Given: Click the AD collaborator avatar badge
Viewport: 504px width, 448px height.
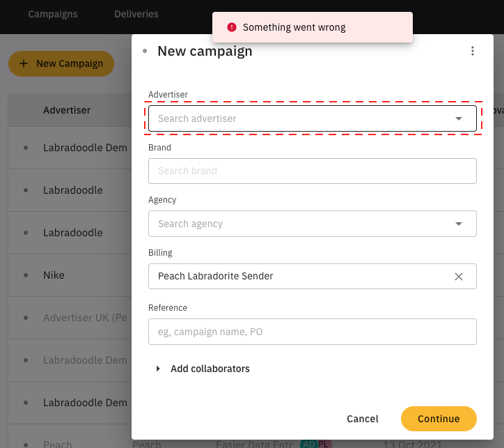Looking at the screenshot, I should click(308, 445).
